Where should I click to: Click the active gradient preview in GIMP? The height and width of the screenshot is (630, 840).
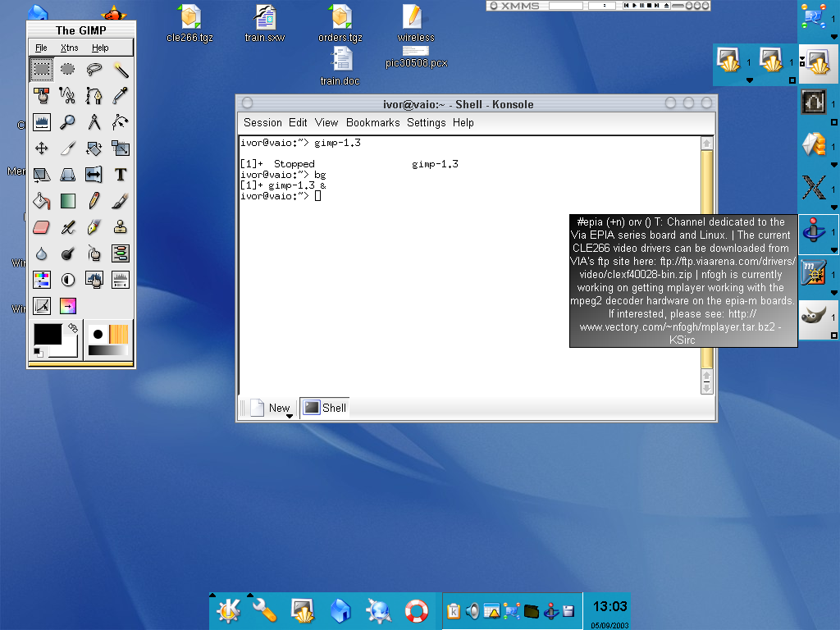(x=107, y=350)
